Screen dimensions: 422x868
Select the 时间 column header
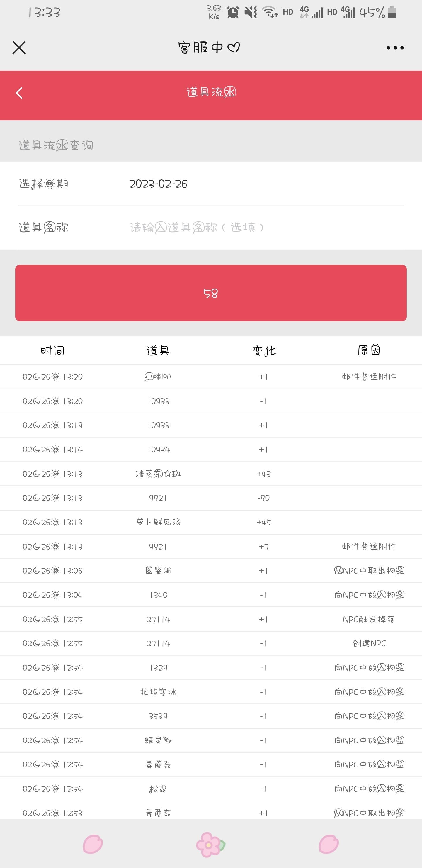tap(52, 350)
